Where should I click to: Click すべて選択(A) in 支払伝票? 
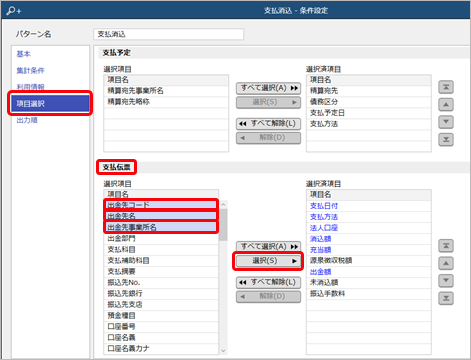[268, 246]
